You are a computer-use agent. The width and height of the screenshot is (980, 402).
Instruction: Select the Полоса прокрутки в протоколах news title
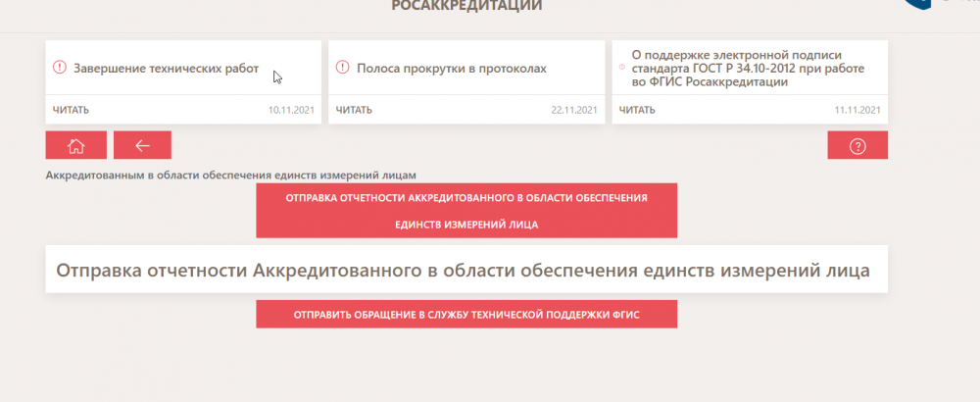pyautogui.click(x=451, y=69)
